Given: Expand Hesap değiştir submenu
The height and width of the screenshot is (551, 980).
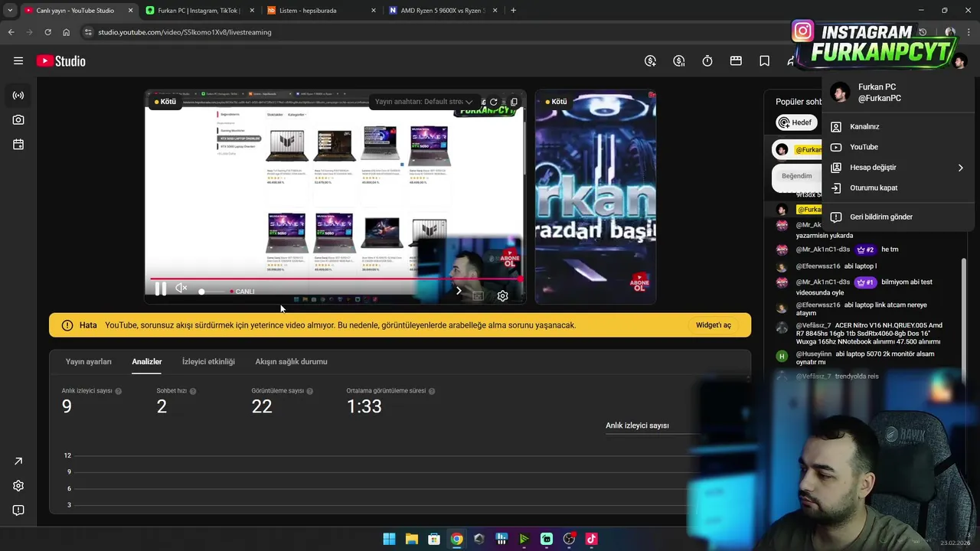Looking at the screenshot, I should click(898, 168).
